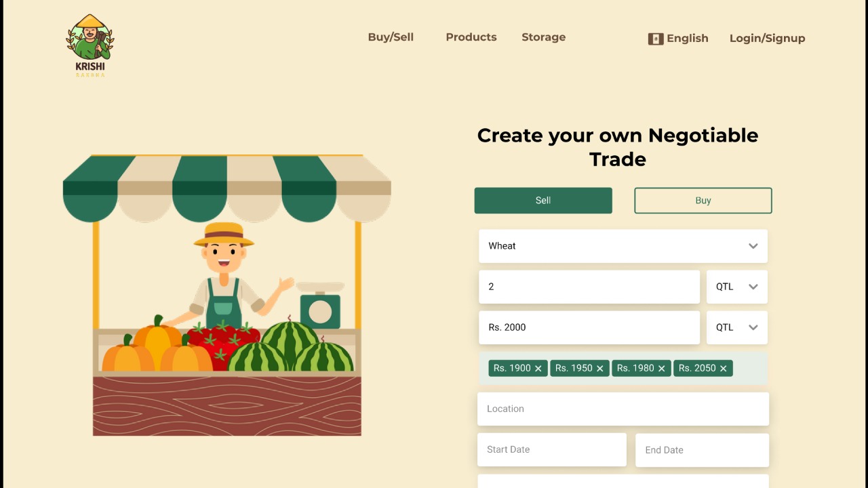Screen dimensions: 868x488
Task: Open the quantity unit QTL dropdown
Action: (x=737, y=287)
